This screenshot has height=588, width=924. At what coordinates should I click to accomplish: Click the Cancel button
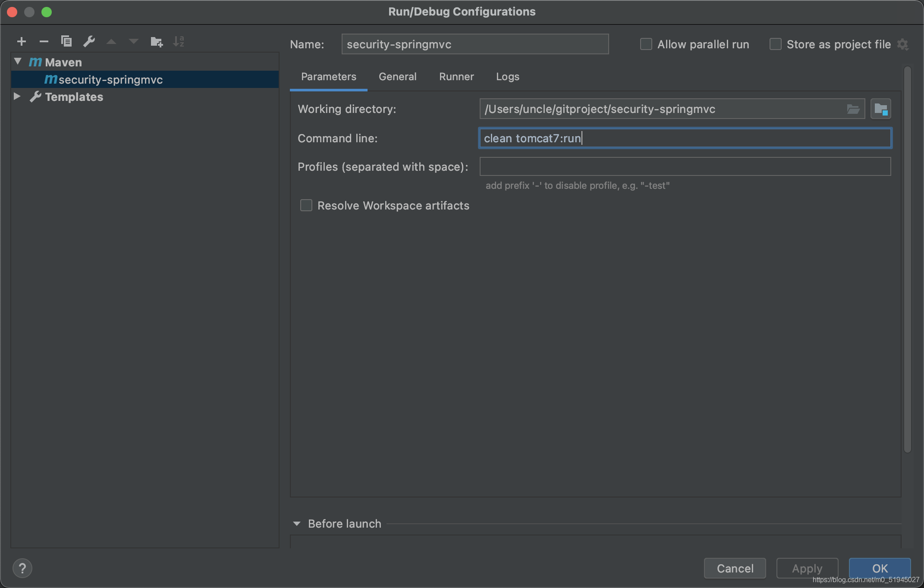coord(735,568)
